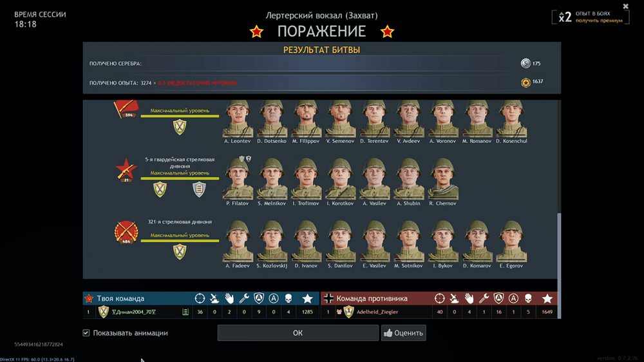Image resolution: width=644 pixels, height=362 pixels.
Task: Click the silver coin icon showing 175
Action: pyautogui.click(x=526, y=63)
